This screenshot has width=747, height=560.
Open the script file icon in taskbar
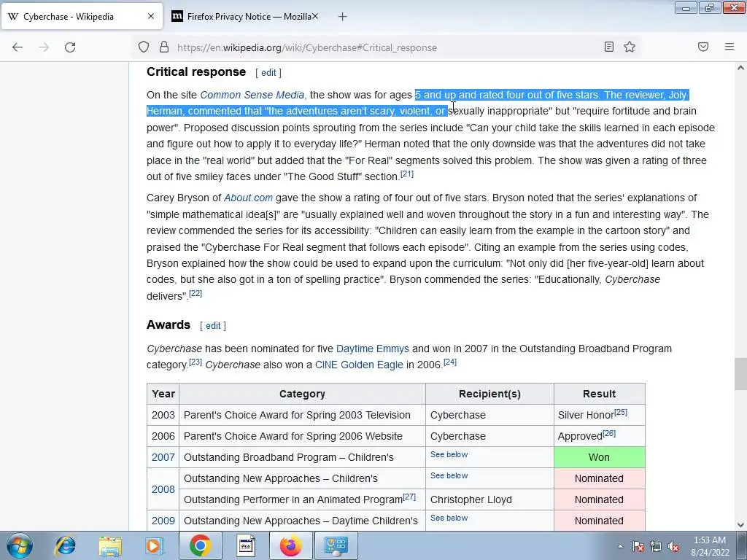pyautogui.click(x=246, y=545)
